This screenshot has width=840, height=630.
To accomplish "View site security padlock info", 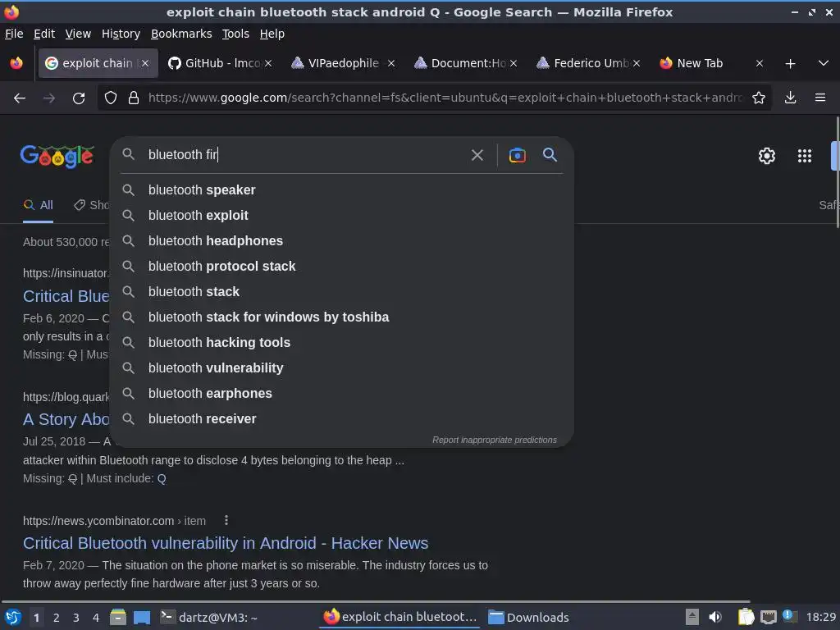I will pyautogui.click(x=134, y=98).
